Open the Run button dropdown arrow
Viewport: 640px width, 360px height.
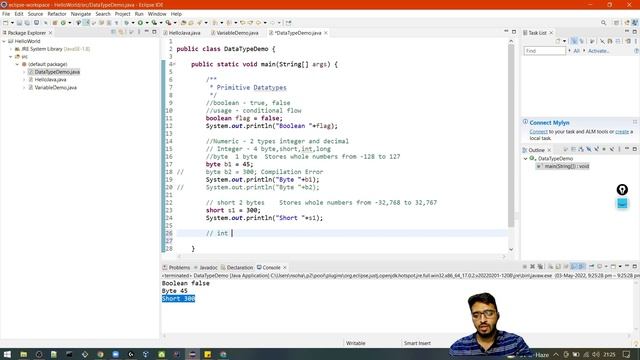coord(147,23)
